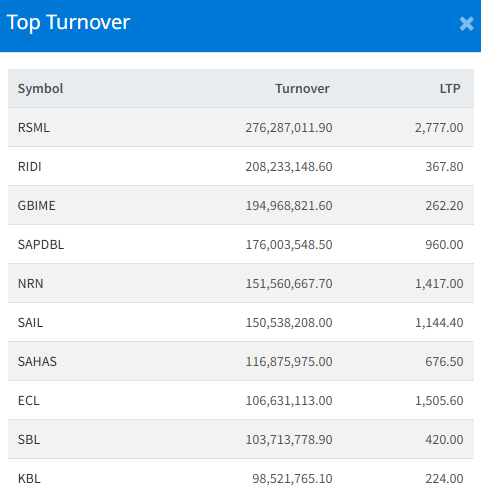Click the Top Turnover title

coord(68,23)
